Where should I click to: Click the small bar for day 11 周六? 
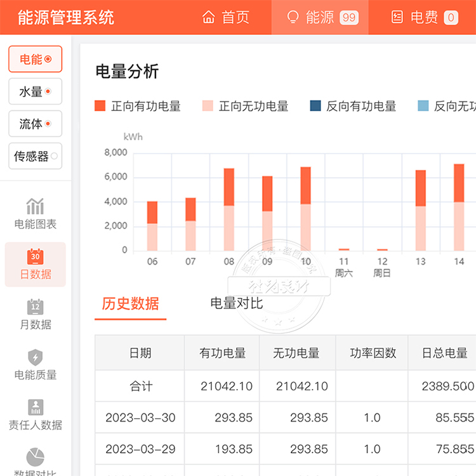coord(344,249)
